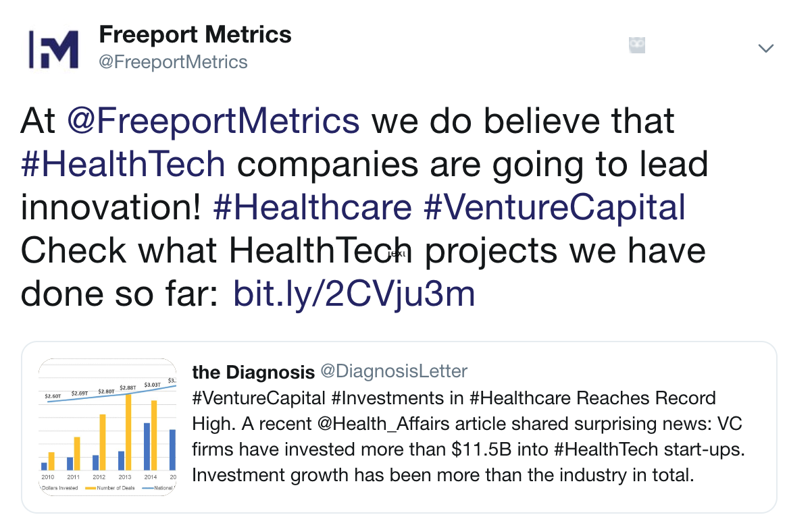Open the Freeport Metrics profile name

195,34
